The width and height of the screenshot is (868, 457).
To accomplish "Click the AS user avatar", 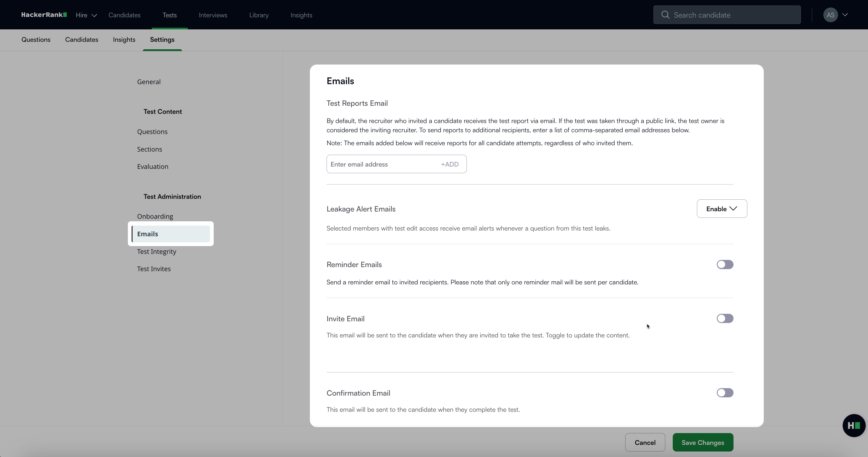I will tap(830, 15).
